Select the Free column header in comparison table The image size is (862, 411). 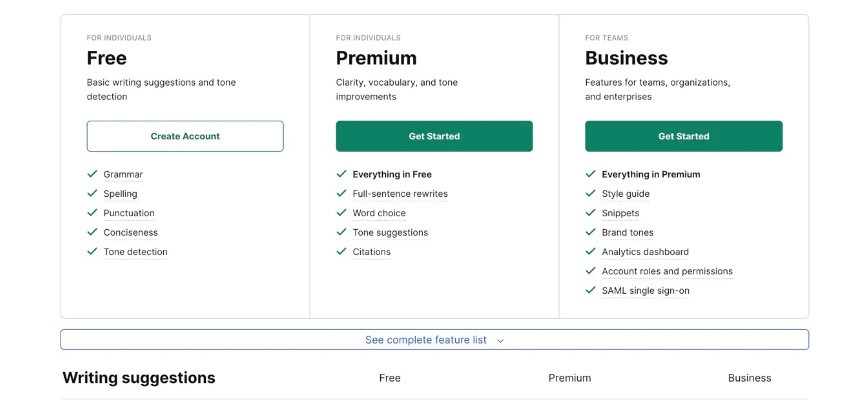click(x=390, y=378)
